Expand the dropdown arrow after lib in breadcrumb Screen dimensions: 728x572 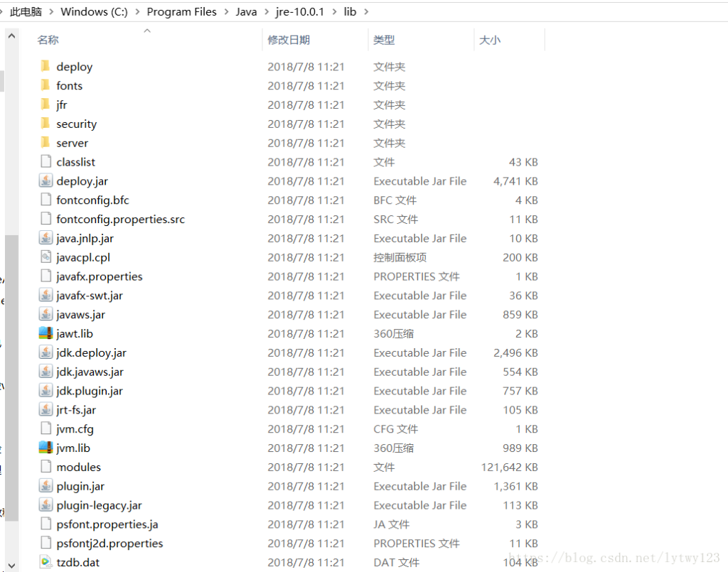[x=365, y=12]
